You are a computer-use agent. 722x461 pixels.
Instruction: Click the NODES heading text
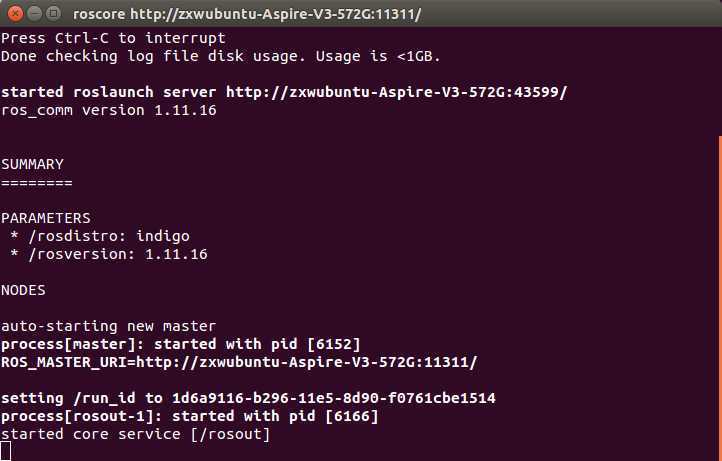[x=23, y=290]
